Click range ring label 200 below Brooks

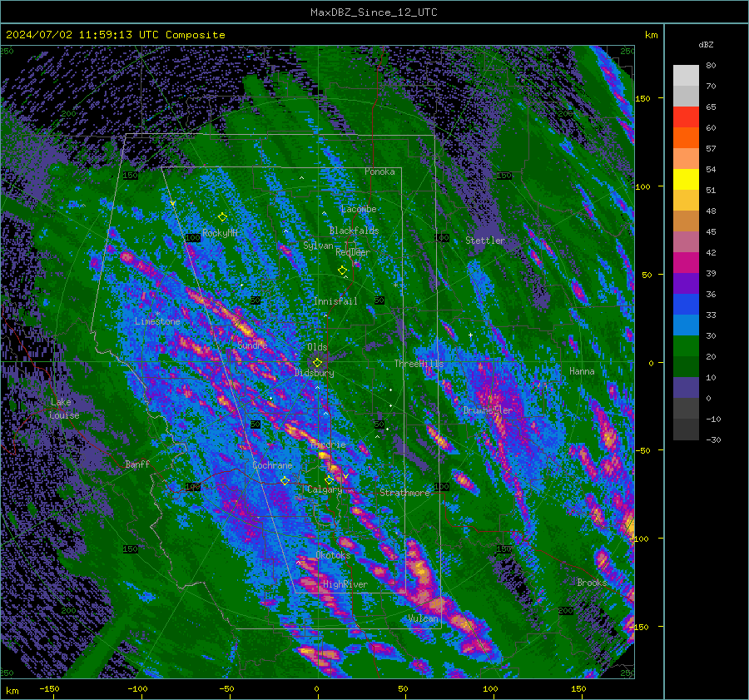coord(566,611)
